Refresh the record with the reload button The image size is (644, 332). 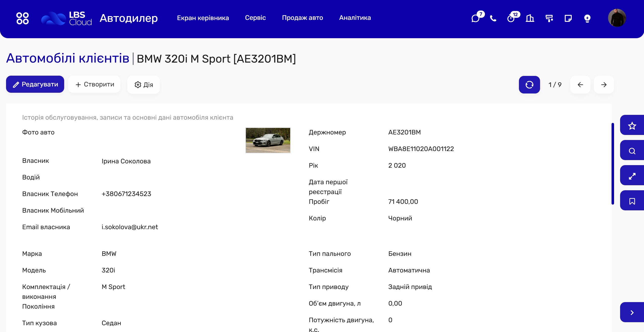coord(529,85)
